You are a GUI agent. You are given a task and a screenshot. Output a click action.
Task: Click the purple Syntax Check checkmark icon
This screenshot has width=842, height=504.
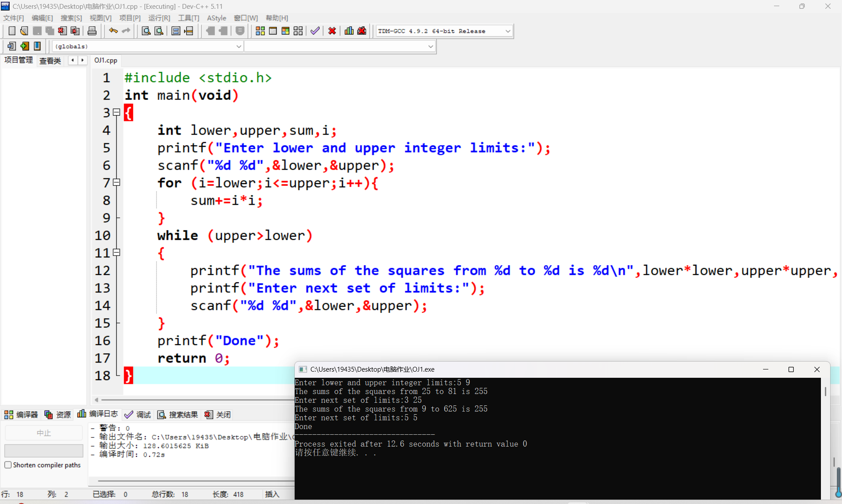[x=315, y=31]
